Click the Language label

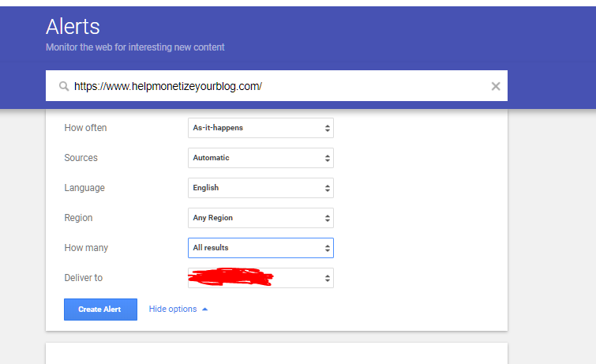(x=84, y=188)
